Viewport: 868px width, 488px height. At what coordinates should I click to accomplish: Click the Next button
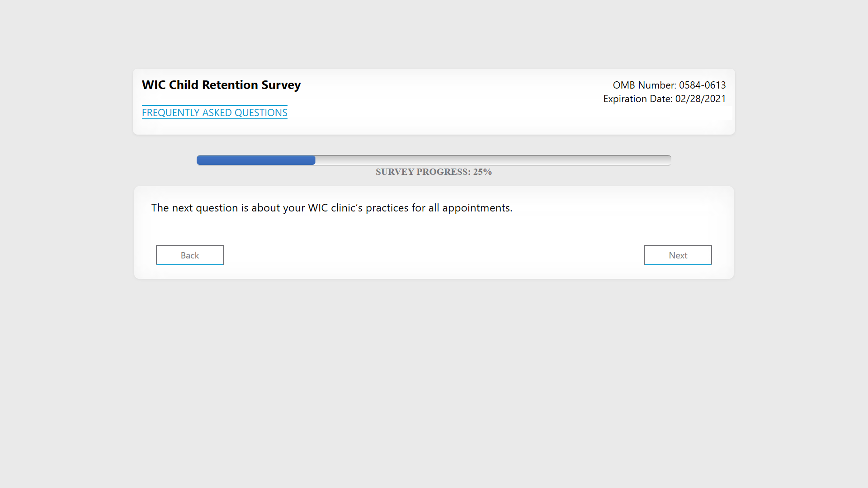678,255
